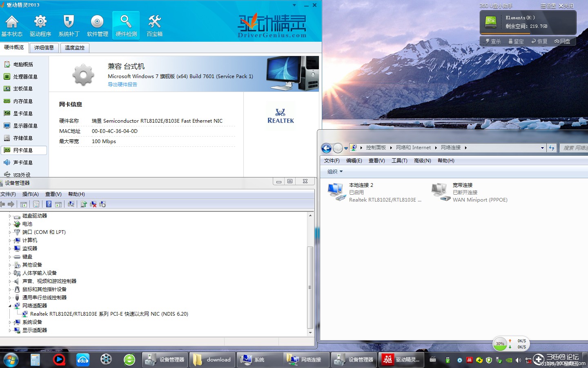Click the disable device icon with down arrow
The width and height of the screenshot is (588, 368).
click(102, 204)
